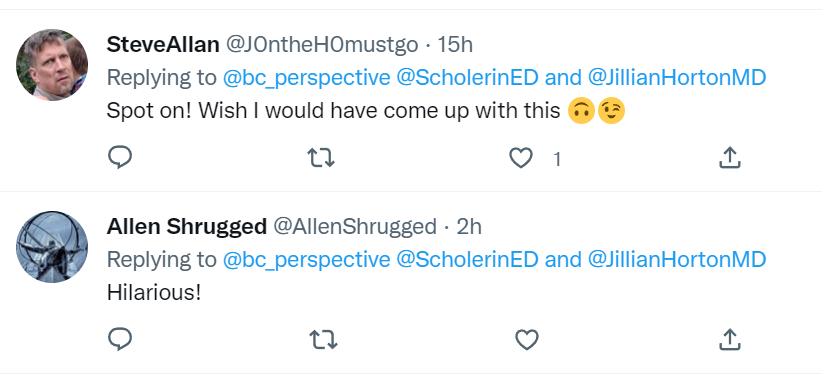The image size is (822, 385).
Task: Open @bc_perspective mention in SteveAllan's reply
Action: point(307,78)
